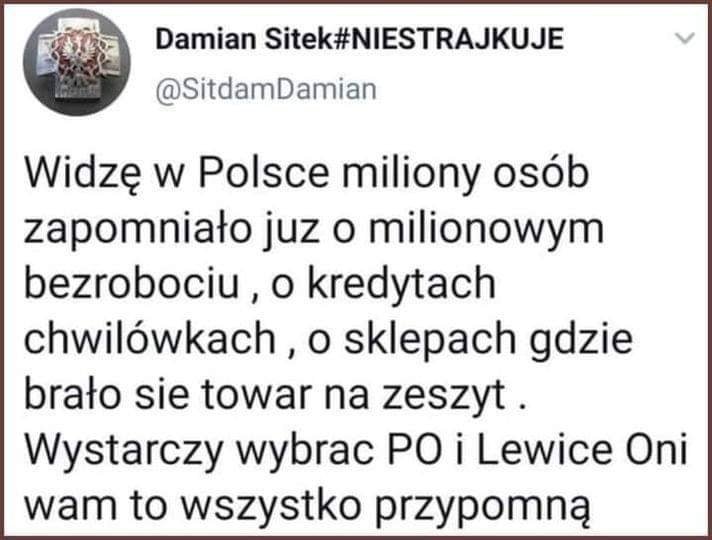The image size is (712, 540).
Task: Click the tweet line starting with 'Widzę w Polsce'
Action: [307, 175]
